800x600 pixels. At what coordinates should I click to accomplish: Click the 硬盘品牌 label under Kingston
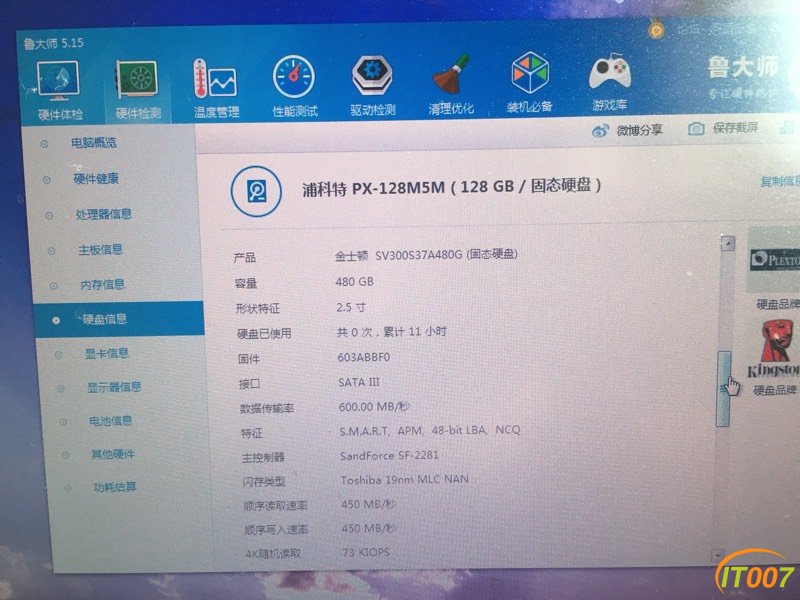775,390
